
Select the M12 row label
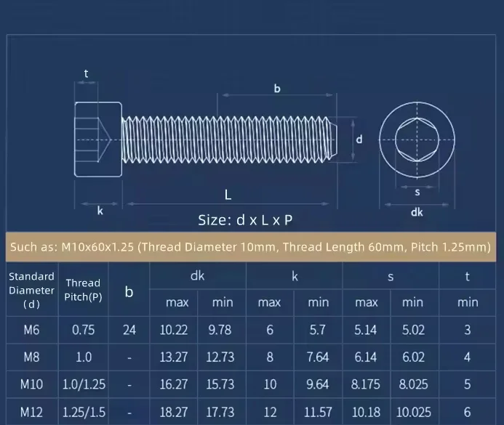[x=31, y=412]
